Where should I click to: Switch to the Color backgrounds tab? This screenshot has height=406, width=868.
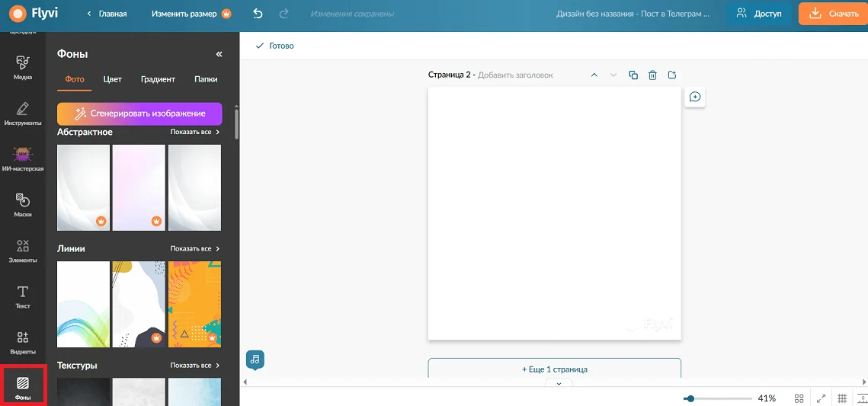pos(113,79)
